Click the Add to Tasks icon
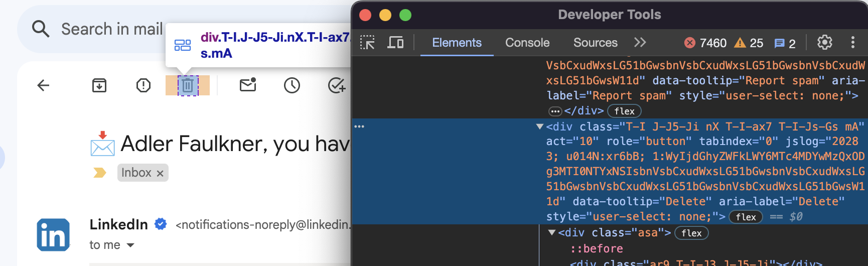 pyautogui.click(x=337, y=85)
